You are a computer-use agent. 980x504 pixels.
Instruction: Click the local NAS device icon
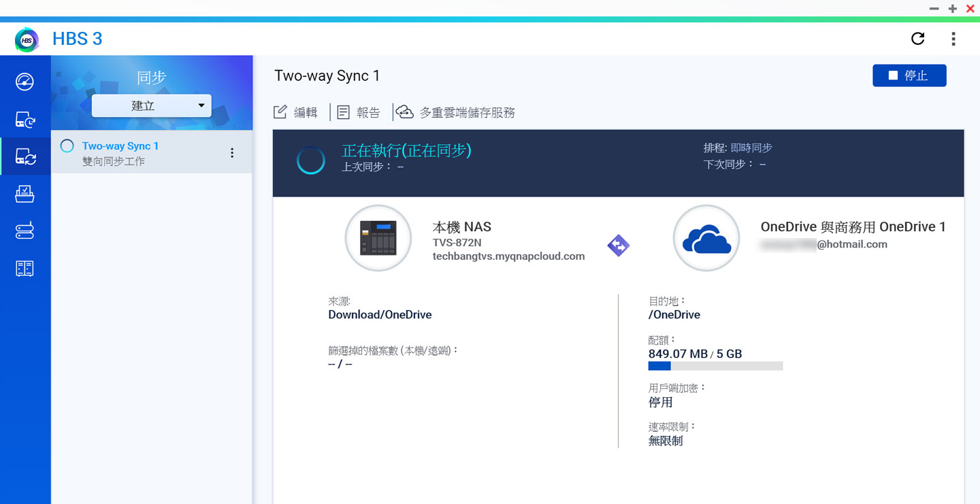[378, 239]
